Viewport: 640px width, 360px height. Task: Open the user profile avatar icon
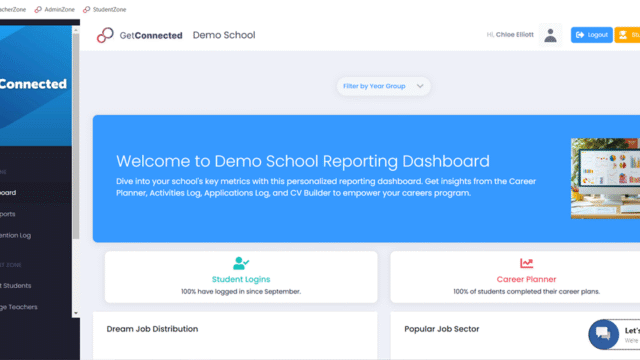(x=550, y=35)
